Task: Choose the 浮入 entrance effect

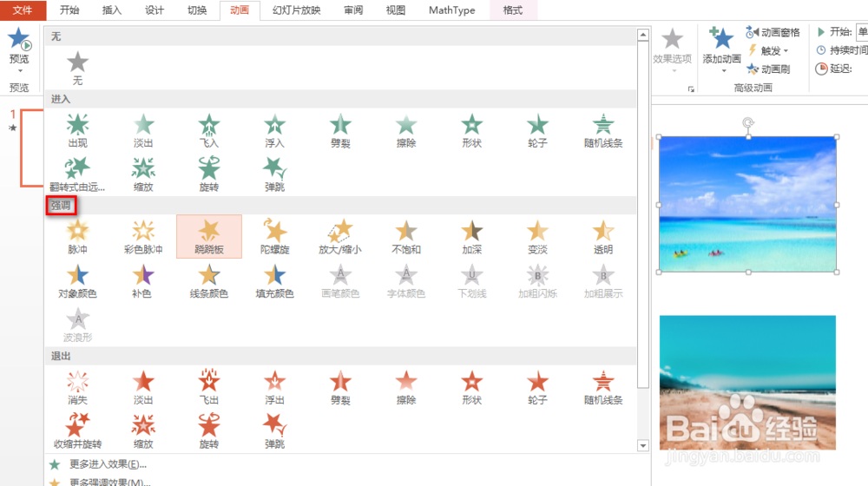Action: (274, 131)
